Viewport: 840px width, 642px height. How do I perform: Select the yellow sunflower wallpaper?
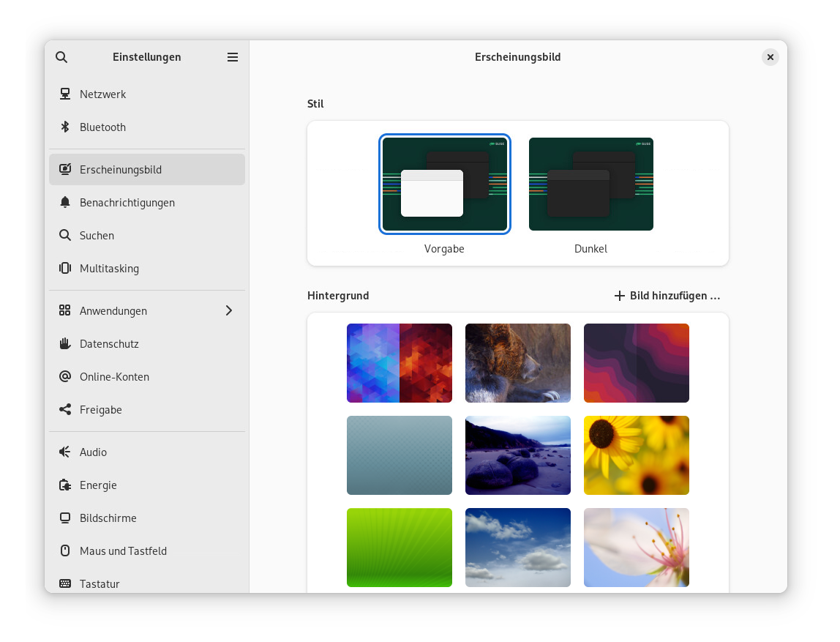pyautogui.click(x=636, y=455)
